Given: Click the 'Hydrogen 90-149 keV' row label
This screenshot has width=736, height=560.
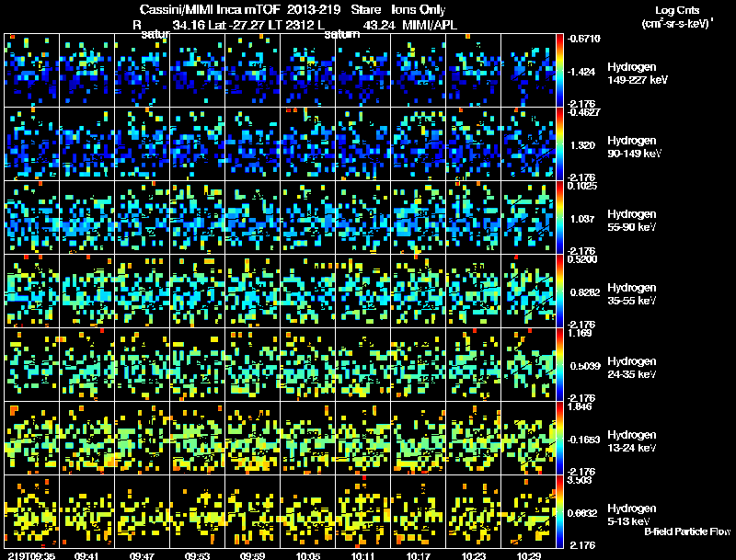Looking at the screenshot, I should (x=635, y=147).
